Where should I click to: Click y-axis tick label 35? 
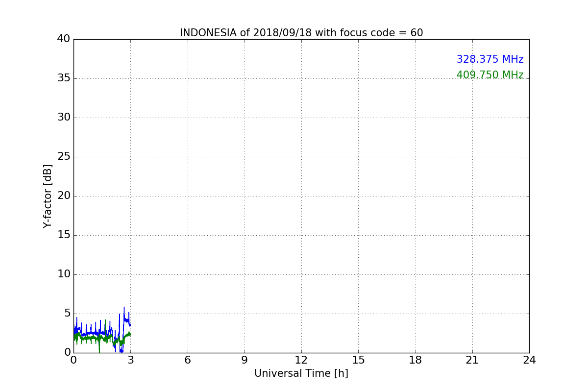click(x=64, y=78)
